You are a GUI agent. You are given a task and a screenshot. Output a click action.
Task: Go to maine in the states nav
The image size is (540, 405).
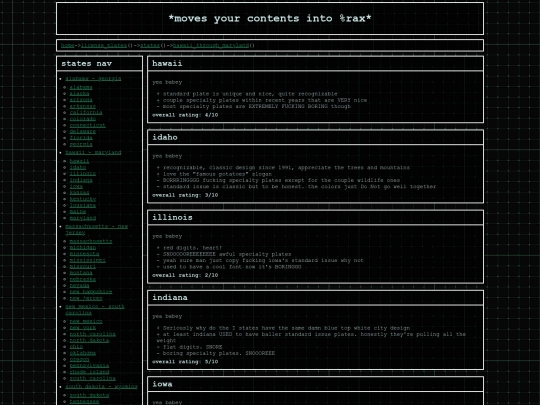point(77,211)
